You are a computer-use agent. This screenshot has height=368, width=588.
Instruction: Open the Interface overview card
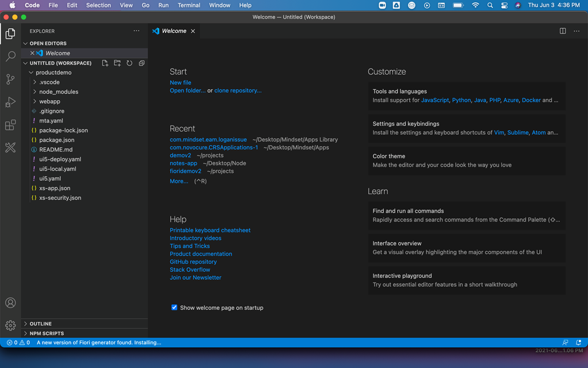click(467, 248)
